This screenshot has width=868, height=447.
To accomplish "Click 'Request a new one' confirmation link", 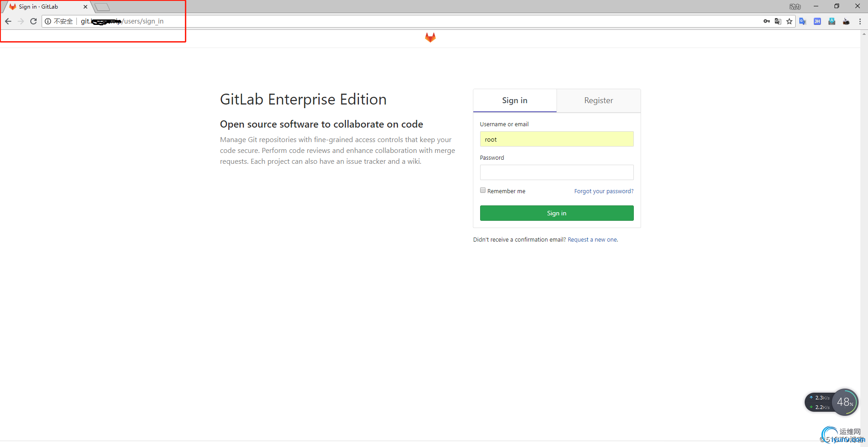I will [593, 240].
